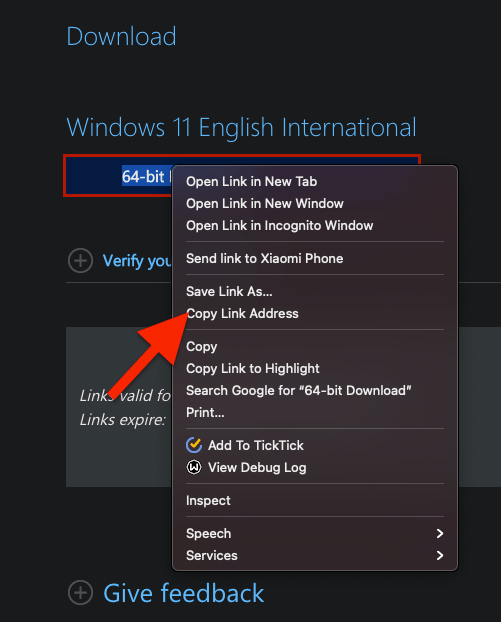This screenshot has width=501, height=622.
Task: Click the View Debug Log extension icon
Action: pyautogui.click(x=194, y=467)
